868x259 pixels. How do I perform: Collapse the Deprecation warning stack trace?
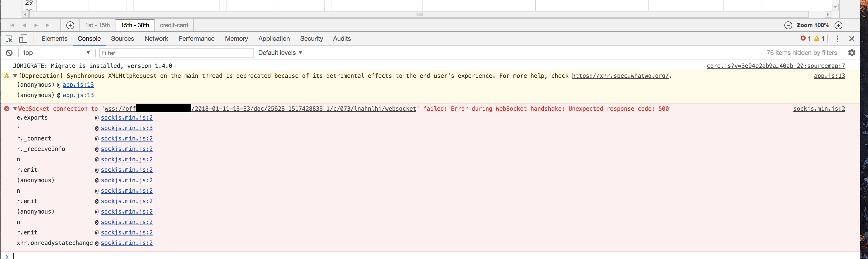click(15, 76)
